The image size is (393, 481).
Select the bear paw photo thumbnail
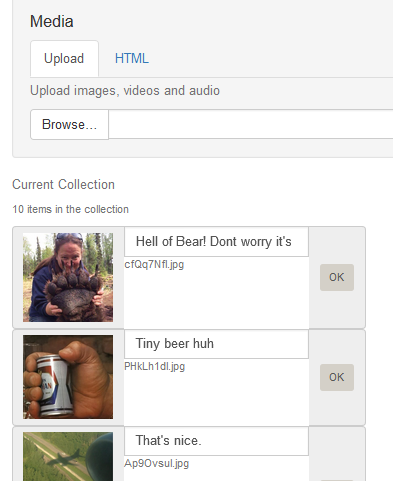pyautogui.click(x=68, y=277)
